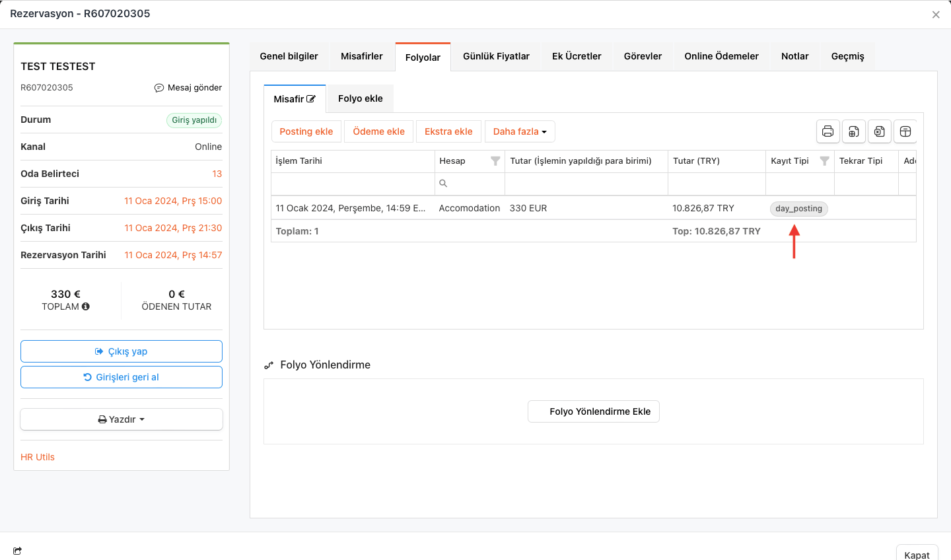Viewport: 951px width, 560px height.
Task: Open the Yazdır dropdown menu
Action: point(122,419)
